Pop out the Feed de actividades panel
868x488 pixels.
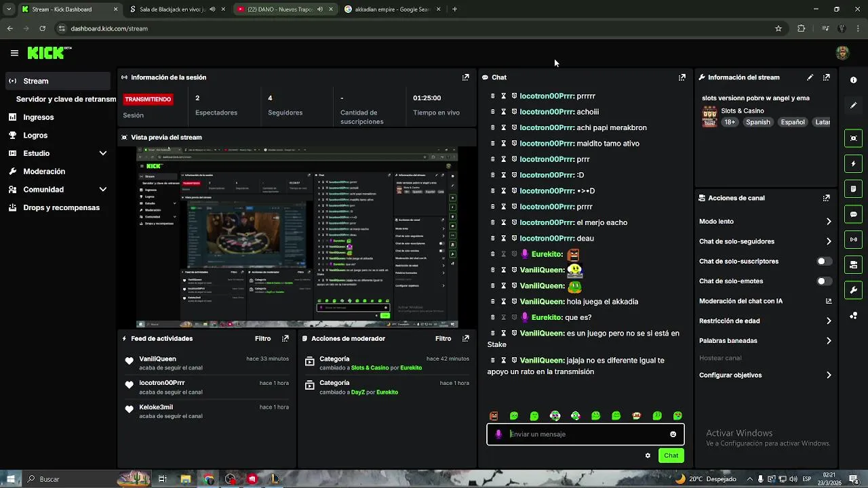285,338
